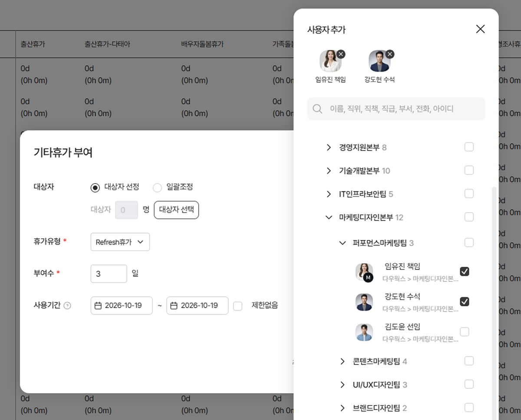Collapse the 마케팅디자인본부 department
The image size is (521, 420).
pos(329,217)
